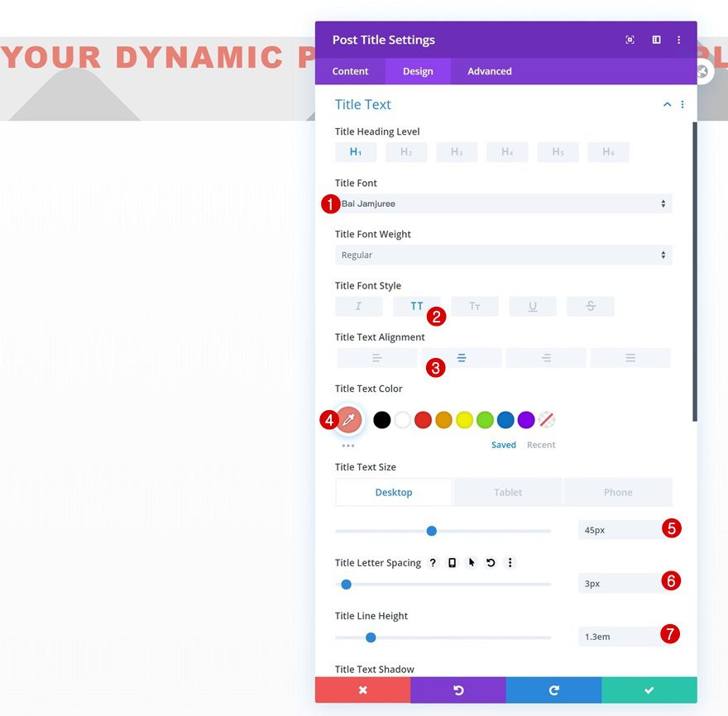Viewport: 728px width, 716px height.
Task: Collapse the Title Text section
Action: click(x=667, y=104)
